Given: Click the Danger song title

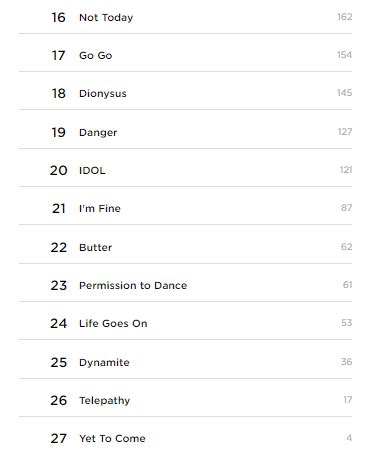Looking at the screenshot, I should click(x=98, y=133).
